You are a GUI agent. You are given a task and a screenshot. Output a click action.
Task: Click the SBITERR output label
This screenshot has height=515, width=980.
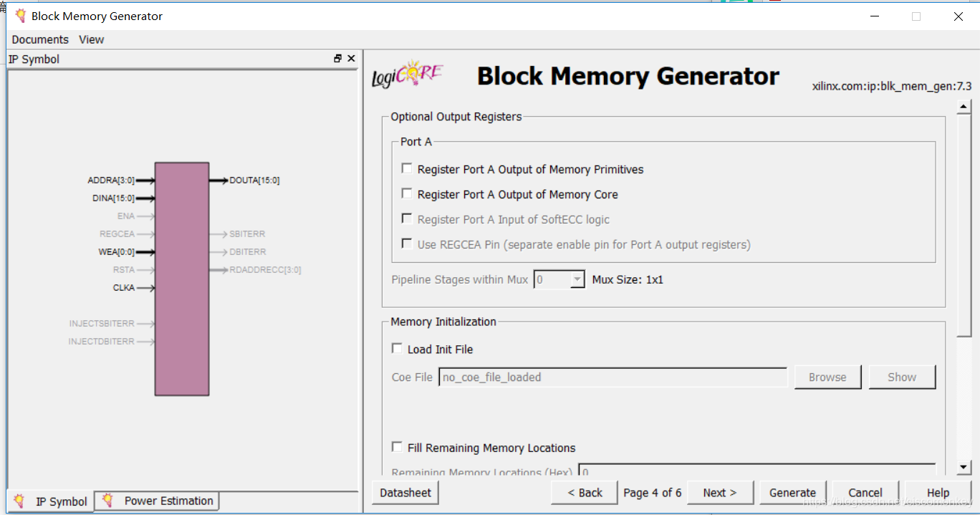[x=247, y=234]
